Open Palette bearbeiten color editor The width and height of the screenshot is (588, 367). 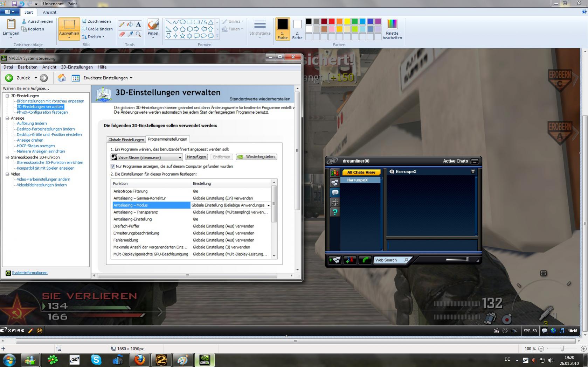point(392,29)
